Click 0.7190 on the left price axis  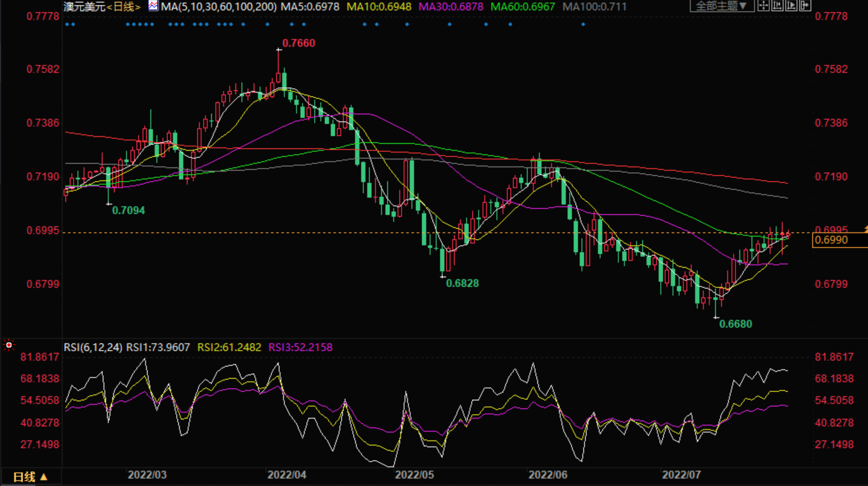(43, 177)
